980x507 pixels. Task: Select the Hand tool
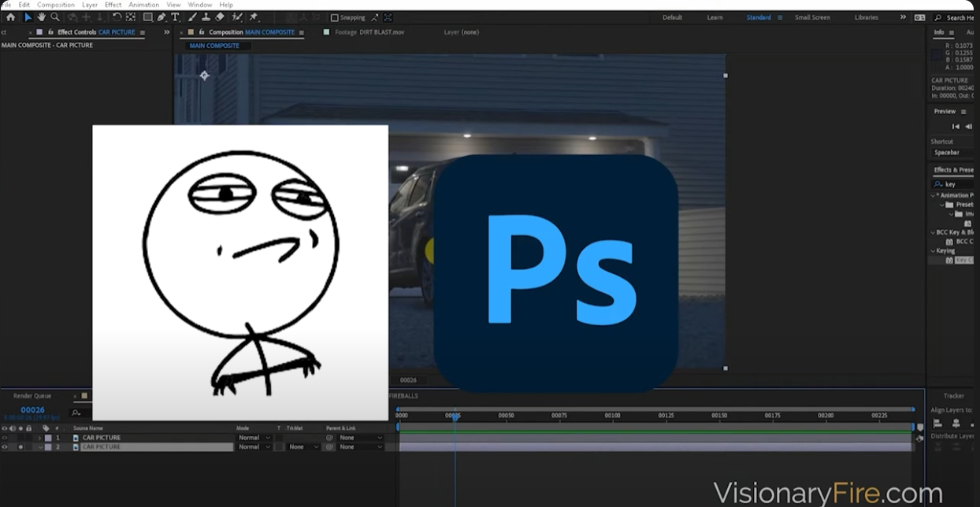pos(41,17)
